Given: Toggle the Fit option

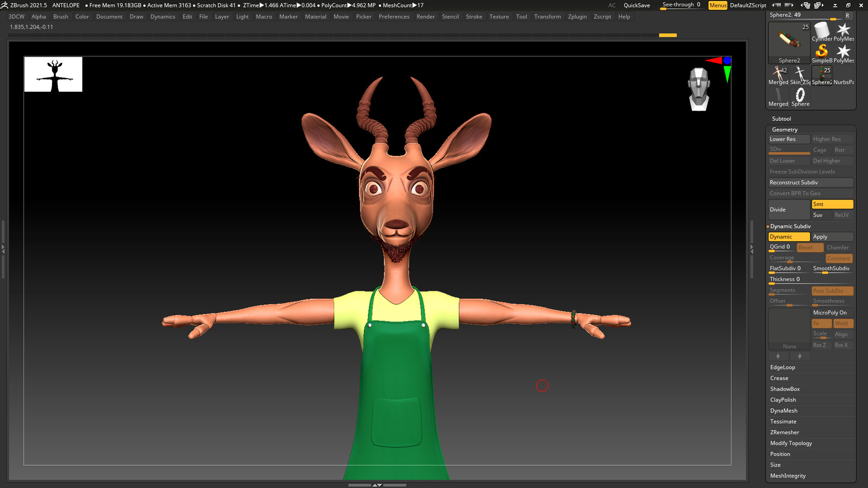Looking at the screenshot, I should 821,324.
